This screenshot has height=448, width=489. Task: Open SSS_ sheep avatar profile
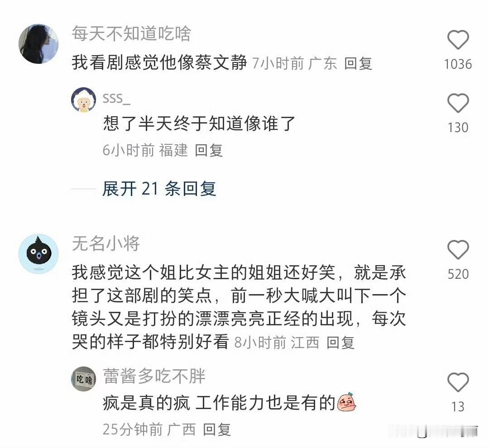pyautogui.click(x=84, y=100)
